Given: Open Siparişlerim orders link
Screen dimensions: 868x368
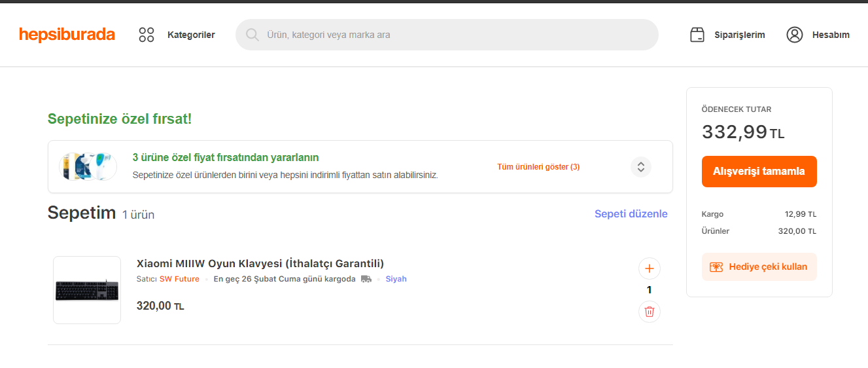Looking at the screenshot, I should (739, 35).
